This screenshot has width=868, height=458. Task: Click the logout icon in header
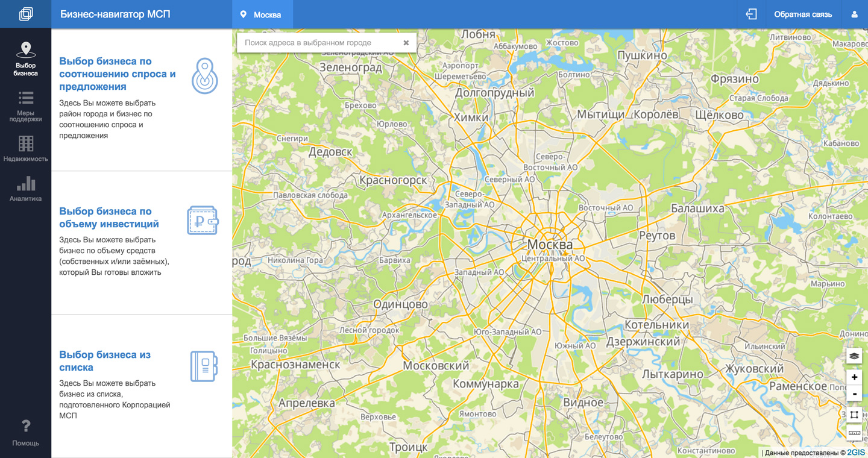point(751,14)
